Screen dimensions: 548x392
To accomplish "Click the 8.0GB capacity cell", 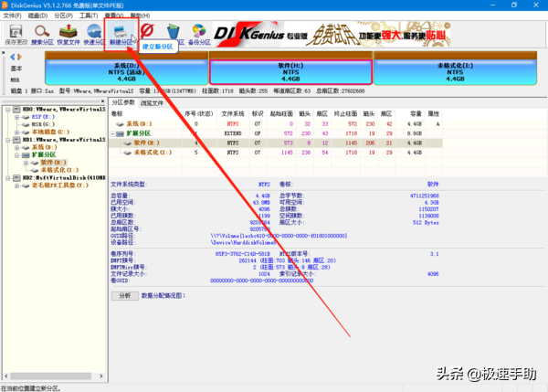I will pyautogui.click(x=415, y=133).
